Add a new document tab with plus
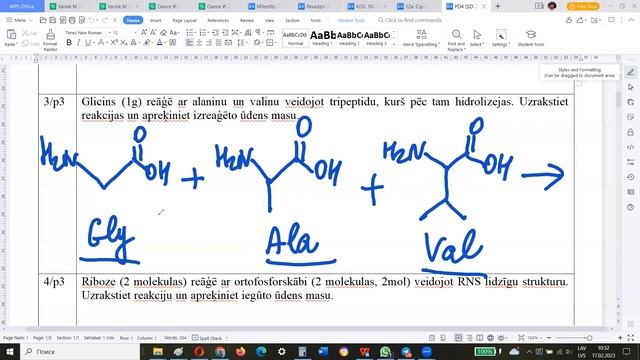 pyautogui.click(x=498, y=6)
